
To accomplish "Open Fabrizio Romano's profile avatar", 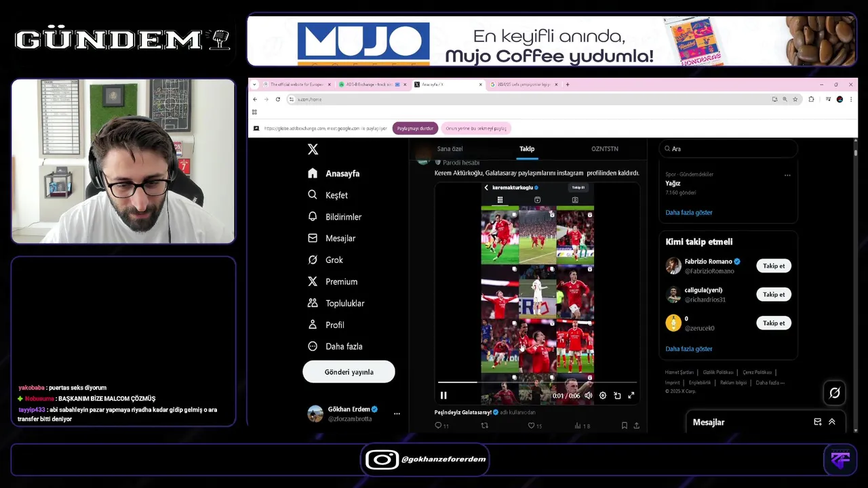I will (x=673, y=266).
